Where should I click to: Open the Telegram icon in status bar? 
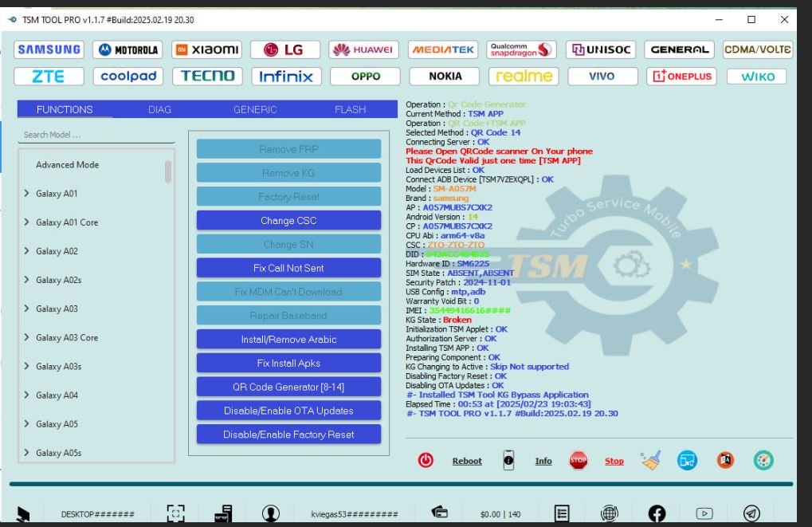751,513
